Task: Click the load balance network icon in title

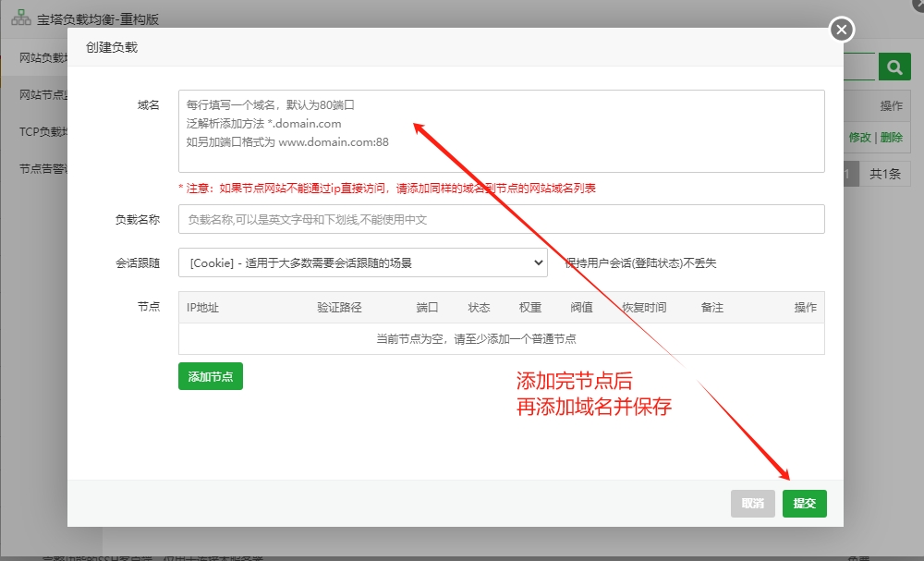Action: pos(20,18)
